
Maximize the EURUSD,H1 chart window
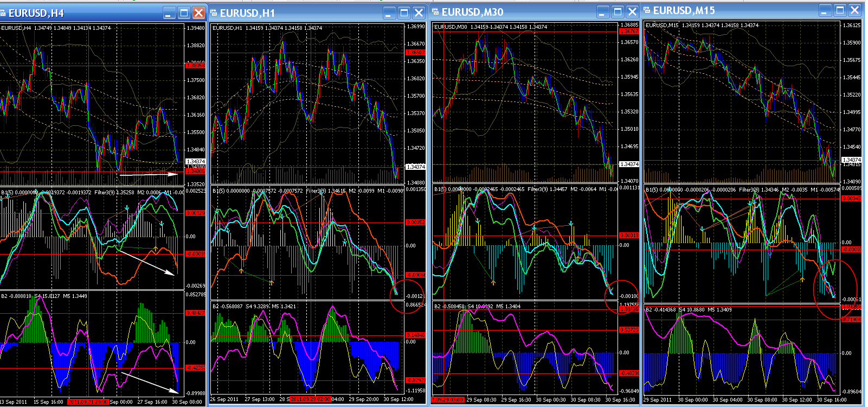pyautogui.click(x=404, y=13)
